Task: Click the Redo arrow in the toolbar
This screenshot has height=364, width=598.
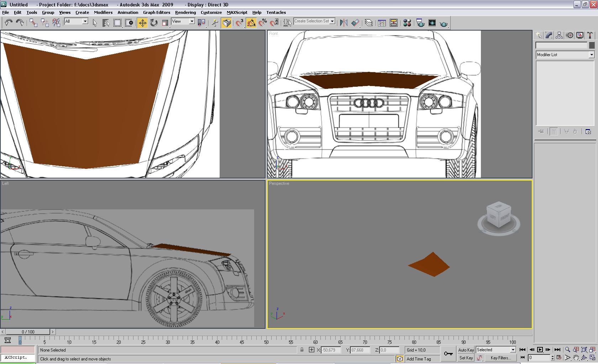Action: coord(20,23)
